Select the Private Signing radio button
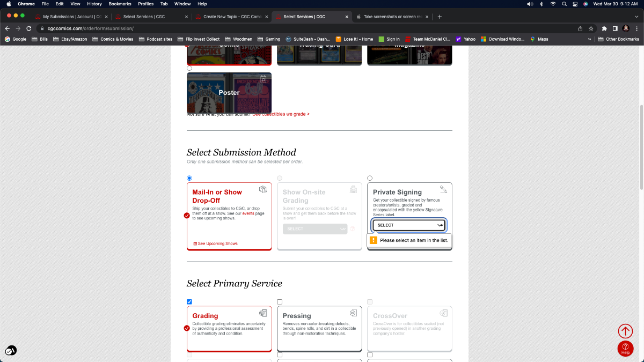 [370, 178]
